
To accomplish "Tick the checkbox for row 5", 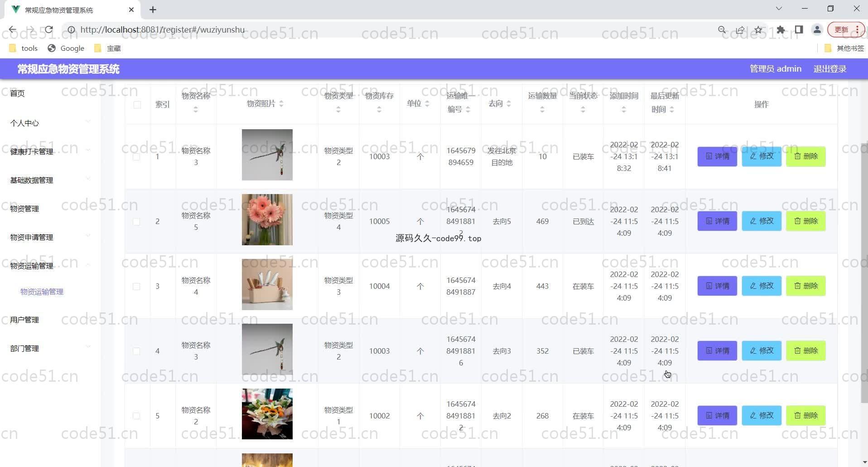I will [x=136, y=416].
